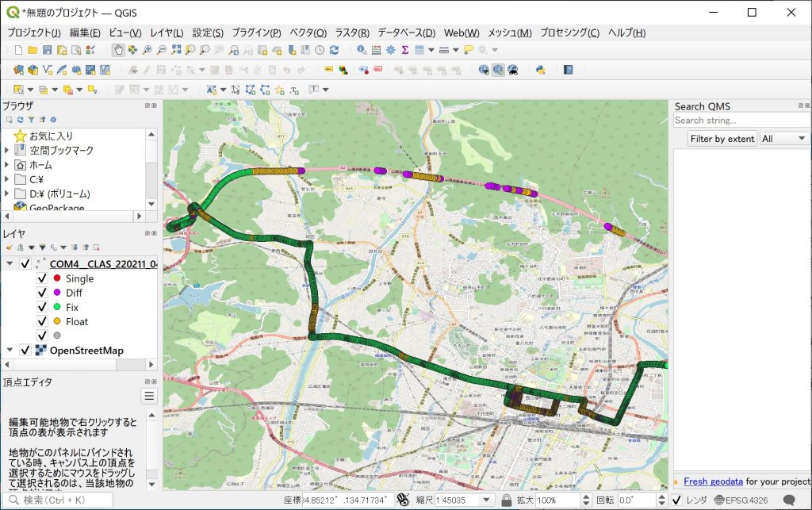Click the Filter by extent button
812x510 pixels.
pyautogui.click(x=722, y=138)
